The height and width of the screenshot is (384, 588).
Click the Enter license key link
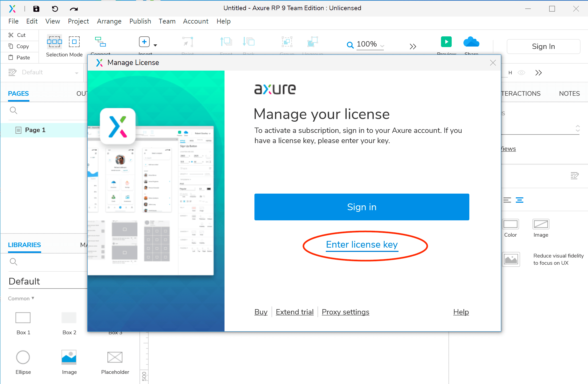(362, 245)
